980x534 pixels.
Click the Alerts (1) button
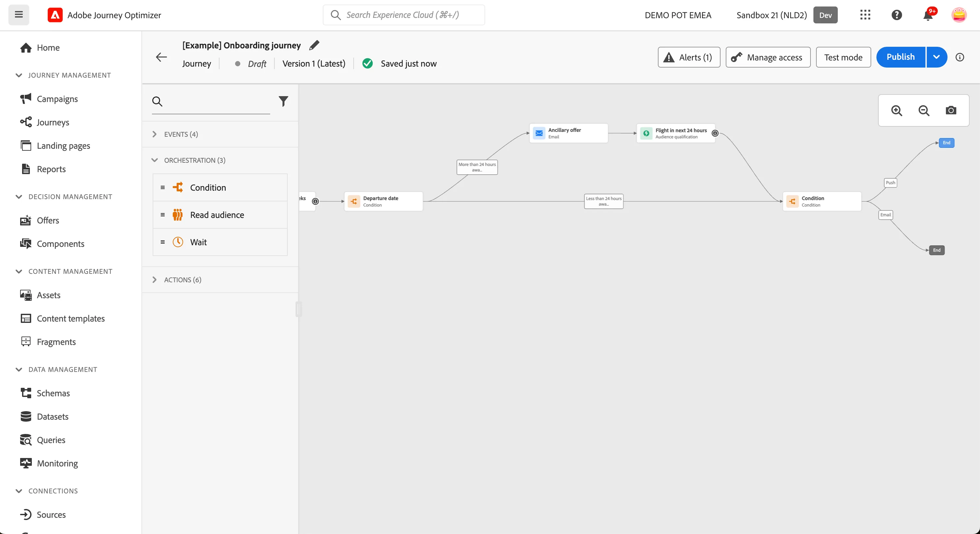click(689, 57)
